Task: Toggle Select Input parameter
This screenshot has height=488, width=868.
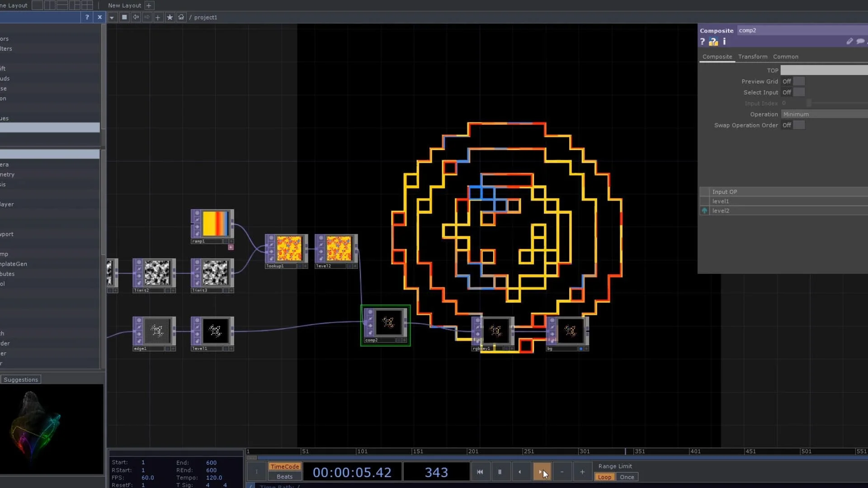Action: 798,92
